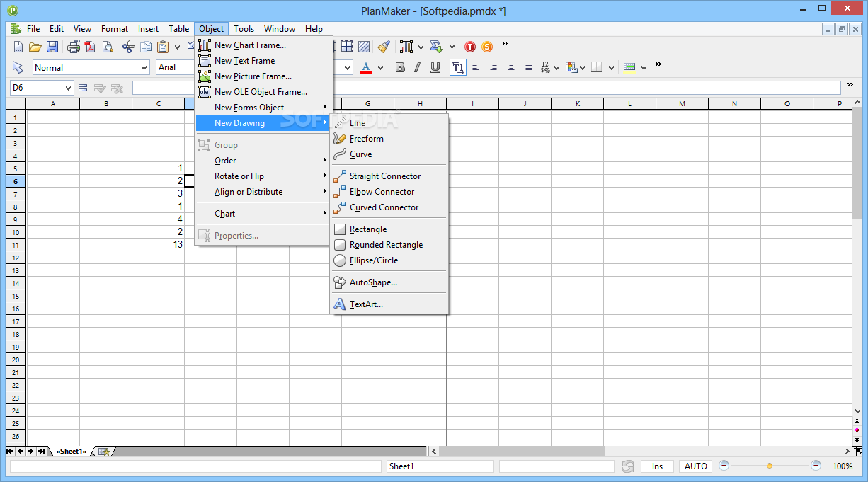
Task: Expand the number format dropdown arrow
Action: click(557, 67)
